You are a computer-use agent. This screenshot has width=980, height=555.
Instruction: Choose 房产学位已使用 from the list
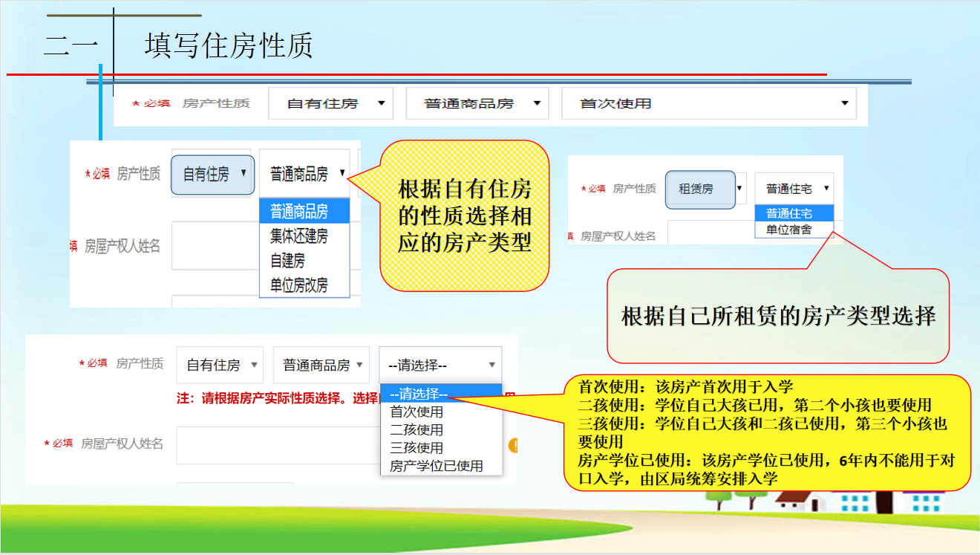(437, 466)
